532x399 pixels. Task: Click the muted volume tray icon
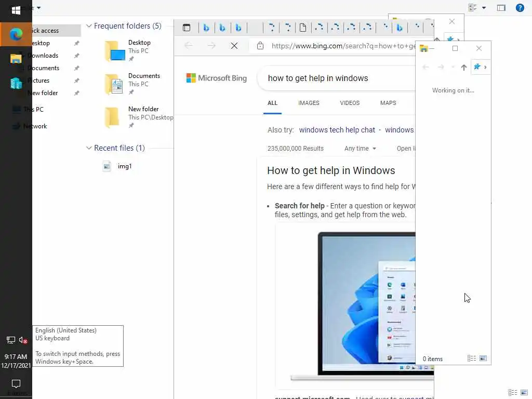[x=23, y=340]
